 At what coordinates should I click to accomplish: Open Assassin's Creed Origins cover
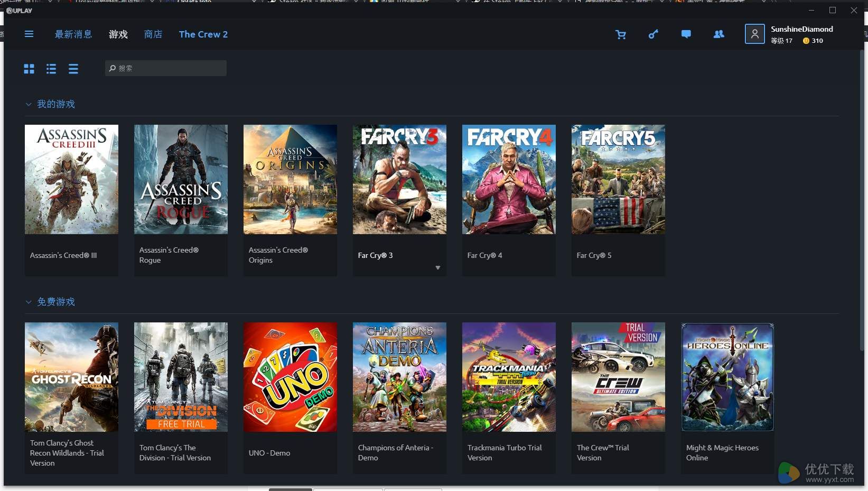coord(290,180)
